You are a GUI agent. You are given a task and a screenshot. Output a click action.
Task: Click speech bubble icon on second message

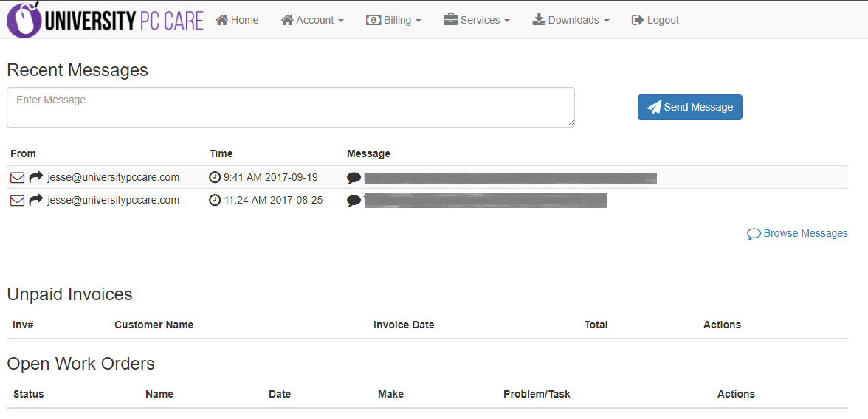tap(354, 201)
